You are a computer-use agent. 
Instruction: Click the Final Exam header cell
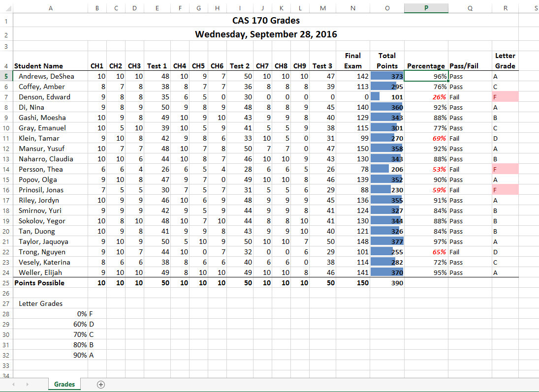point(352,61)
